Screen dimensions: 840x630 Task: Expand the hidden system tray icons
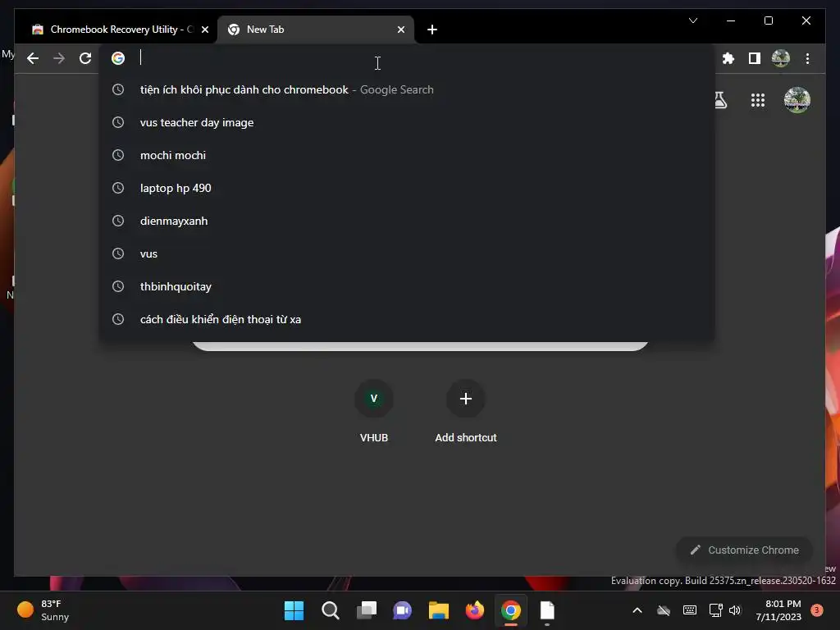coord(637,610)
